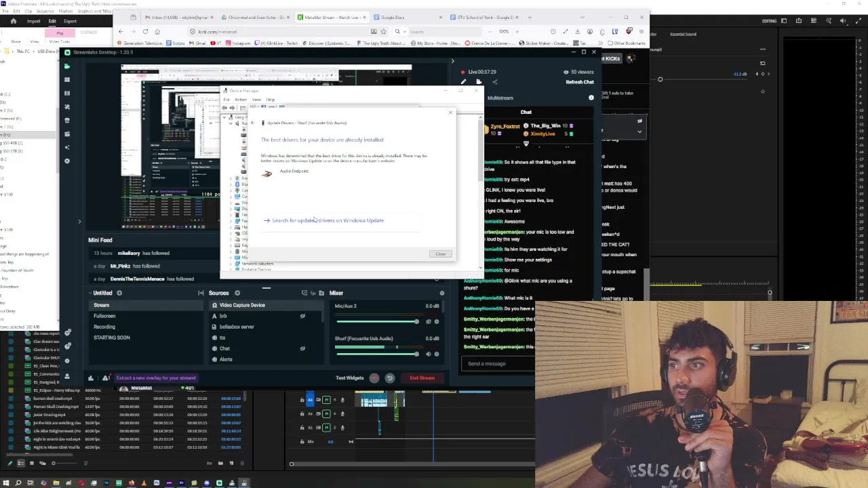Click the Streamlabs stats icon in footer
The height and width of the screenshot is (488, 868).
click(91, 378)
